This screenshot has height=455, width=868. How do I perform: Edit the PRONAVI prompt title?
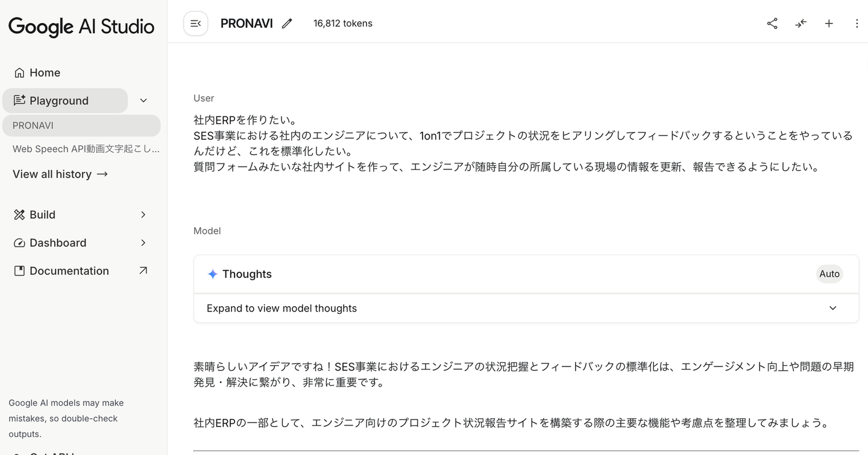coord(287,24)
